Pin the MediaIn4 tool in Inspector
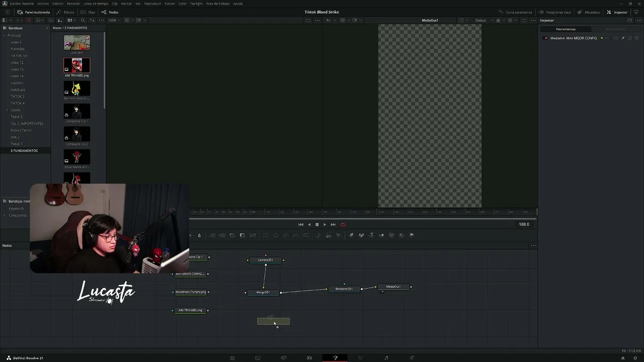The width and height of the screenshot is (644, 362). [x=623, y=38]
